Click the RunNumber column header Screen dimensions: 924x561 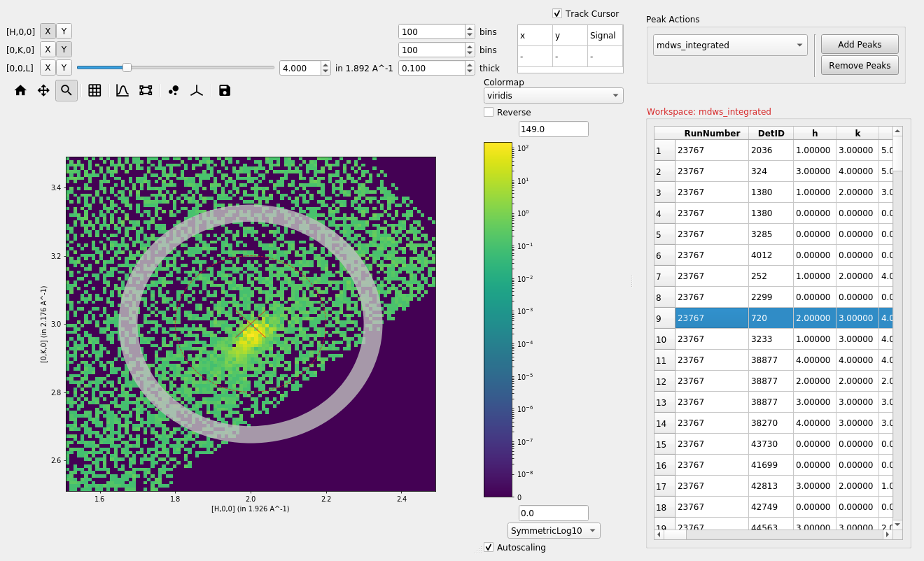711,133
